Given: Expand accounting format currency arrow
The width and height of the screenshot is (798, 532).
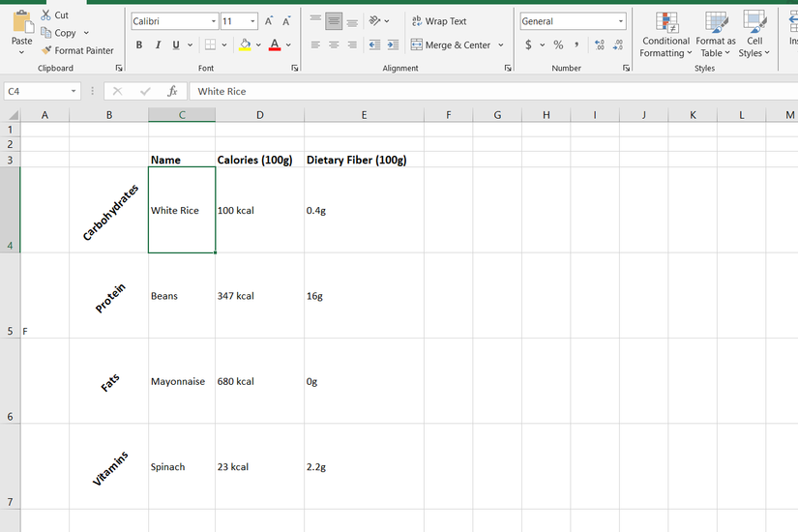Looking at the screenshot, I should [543, 44].
